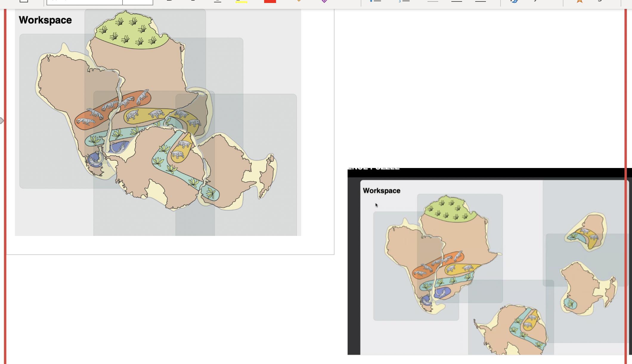Click the Workspace heading in small screenshot
632x364 pixels.
[382, 191]
